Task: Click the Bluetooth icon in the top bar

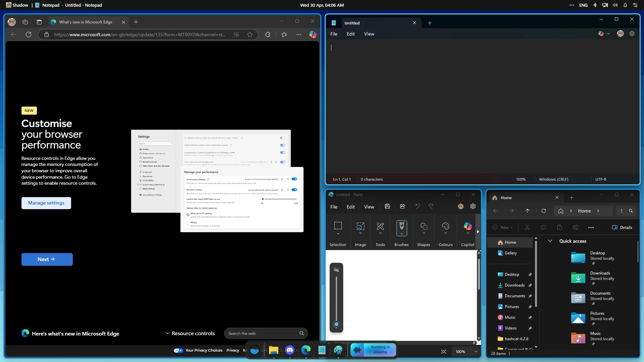Action: 595,5
